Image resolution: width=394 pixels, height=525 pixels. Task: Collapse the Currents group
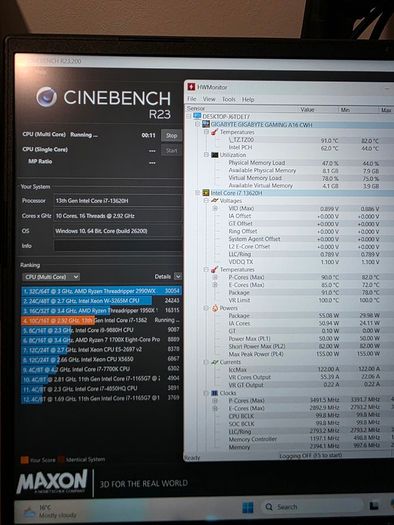[x=207, y=362]
